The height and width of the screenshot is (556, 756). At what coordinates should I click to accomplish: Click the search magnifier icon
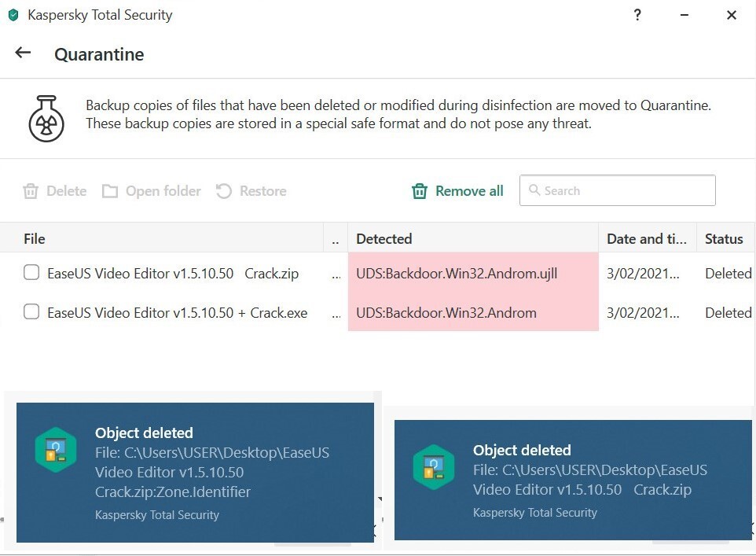(534, 190)
